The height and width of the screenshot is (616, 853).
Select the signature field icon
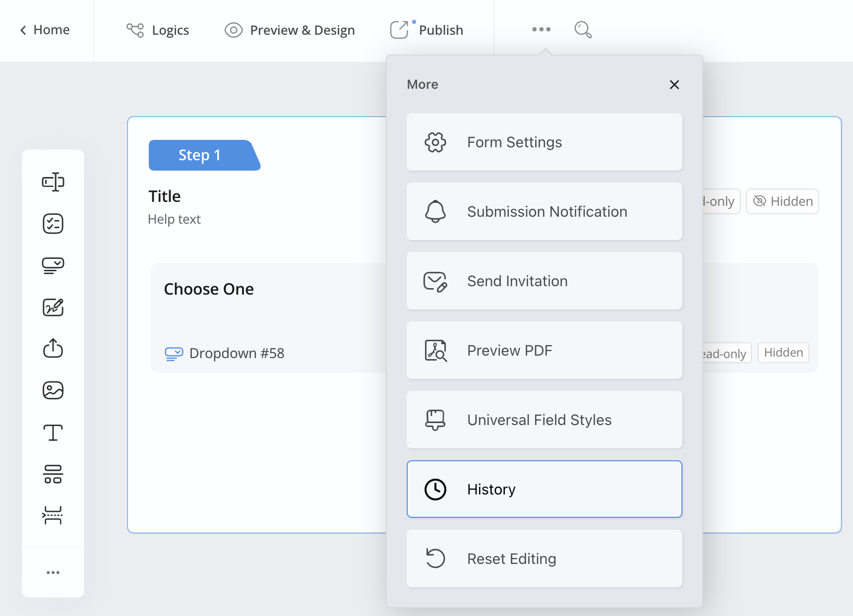[53, 307]
